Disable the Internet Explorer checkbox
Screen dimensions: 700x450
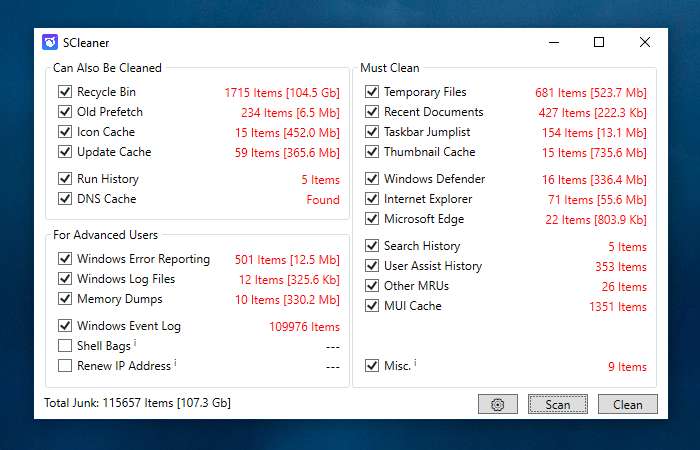(372, 199)
